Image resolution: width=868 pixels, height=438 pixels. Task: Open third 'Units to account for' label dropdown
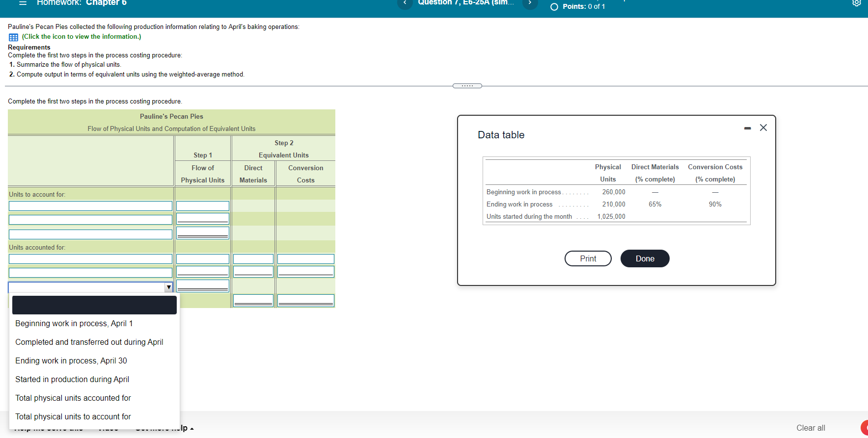[90, 234]
